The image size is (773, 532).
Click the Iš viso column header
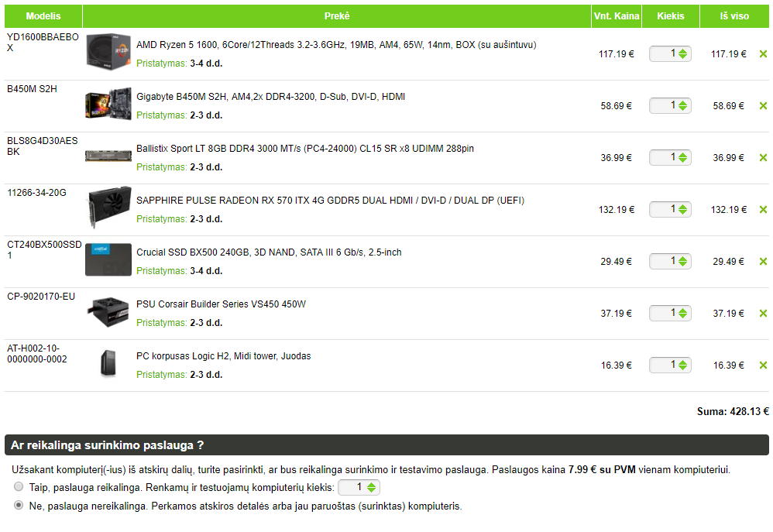(734, 16)
